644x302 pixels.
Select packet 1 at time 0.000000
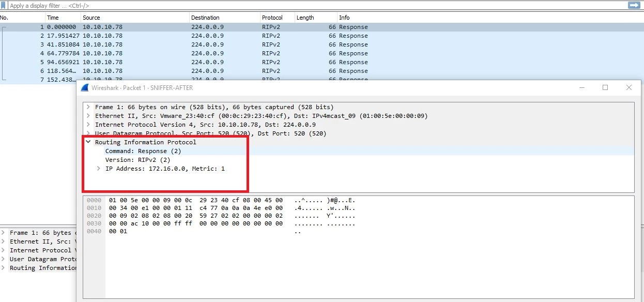point(322,27)
